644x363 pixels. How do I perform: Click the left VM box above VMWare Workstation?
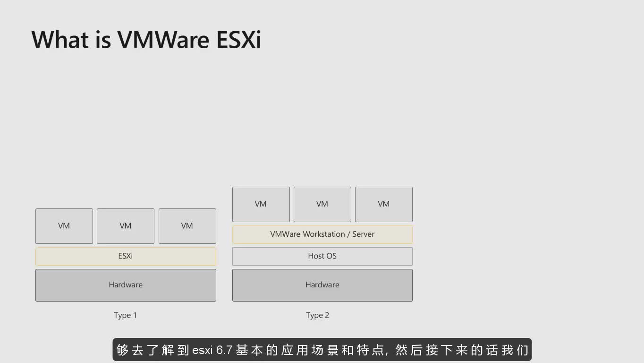pyautogui.click(x=261, y=204)
